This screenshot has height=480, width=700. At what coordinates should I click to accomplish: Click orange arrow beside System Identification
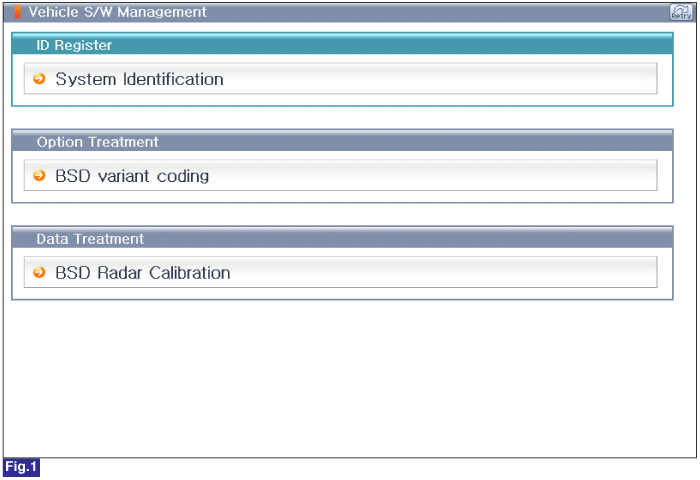39,79
